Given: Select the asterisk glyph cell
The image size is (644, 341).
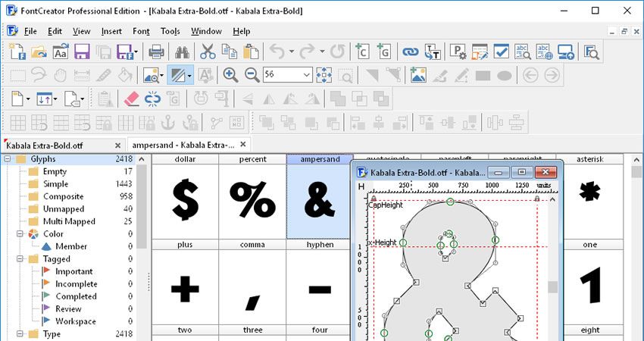Looking at the screenshot, I should pyautogui.click(x=589, y=196).
